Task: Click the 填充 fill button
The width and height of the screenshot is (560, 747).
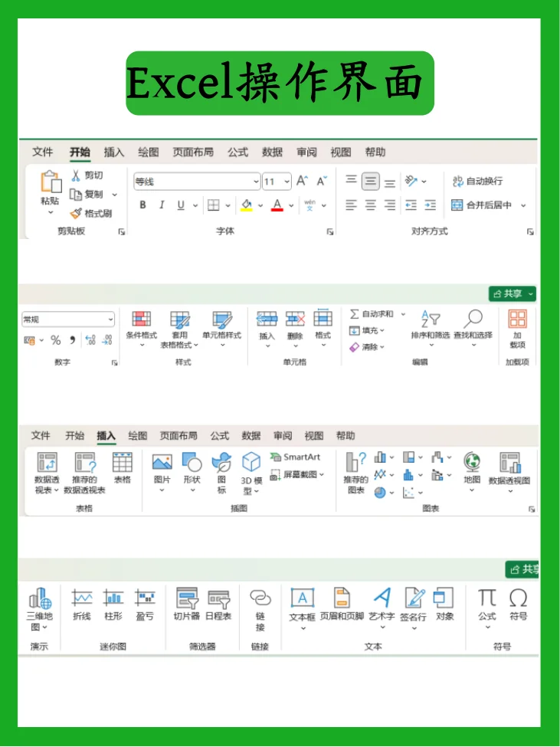Action: (367, 330)
